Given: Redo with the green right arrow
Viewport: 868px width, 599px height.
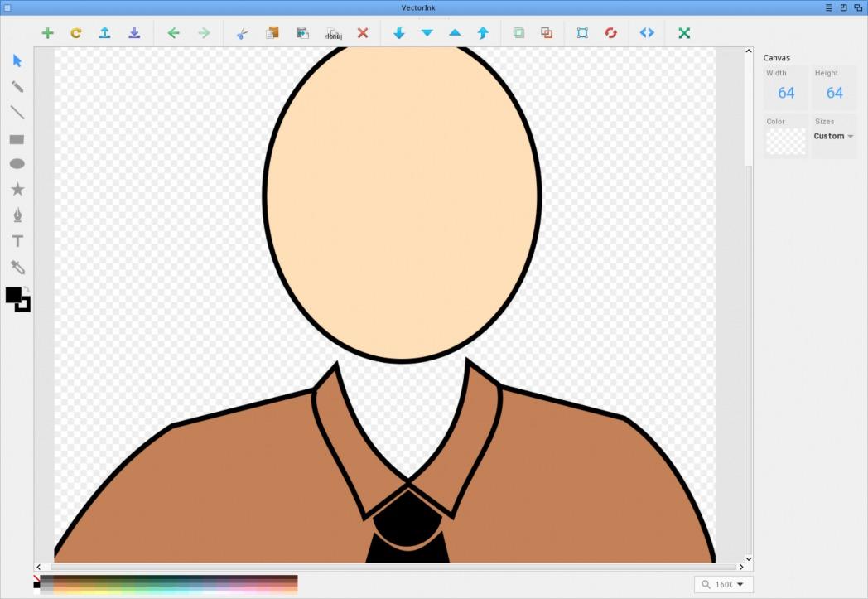Looking at the screenshot, I should pos(204,33).
